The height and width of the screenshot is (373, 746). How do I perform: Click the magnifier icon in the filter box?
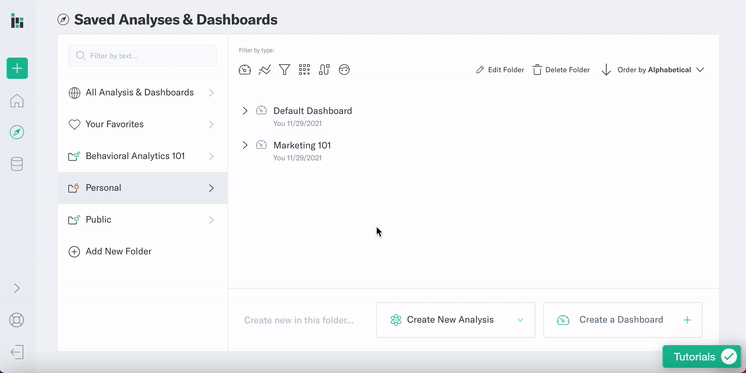pos(81,56)
